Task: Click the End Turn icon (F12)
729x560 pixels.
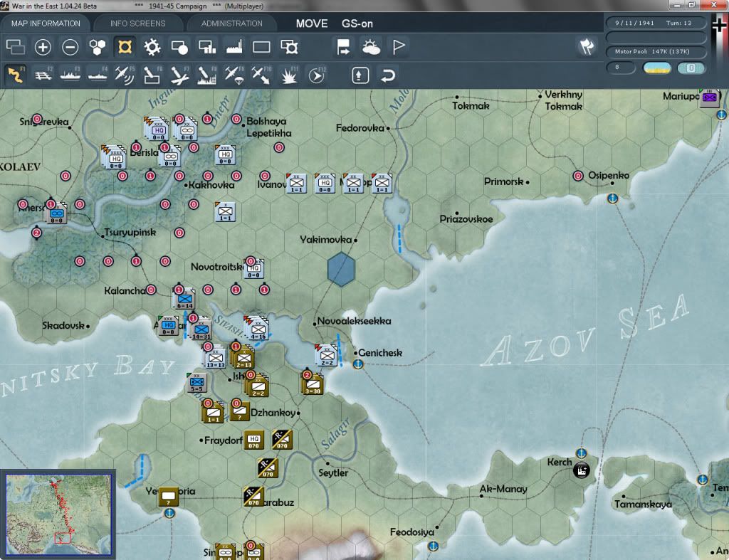Action: point(317,75)
